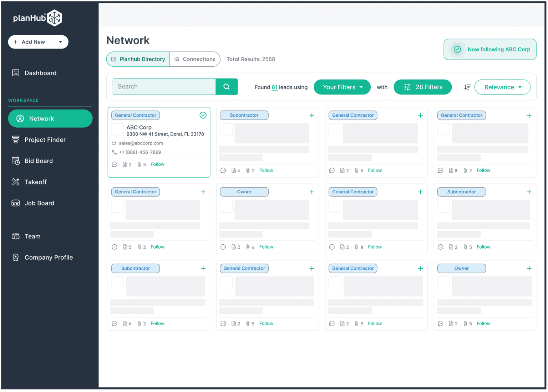Open the Your Filters dropdown
This screenshot has height=392, width=548.
(342, 87)
